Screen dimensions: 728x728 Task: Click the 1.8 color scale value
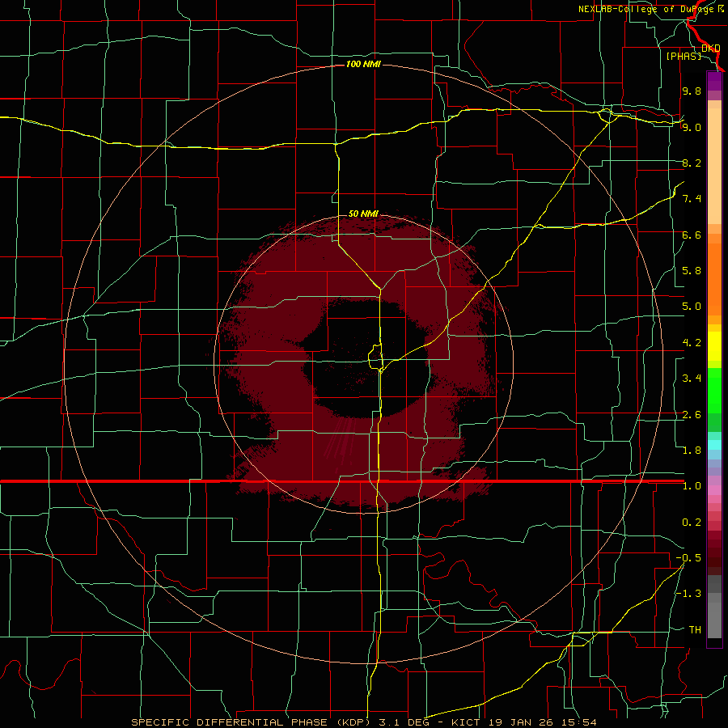[x=692, y=451]
